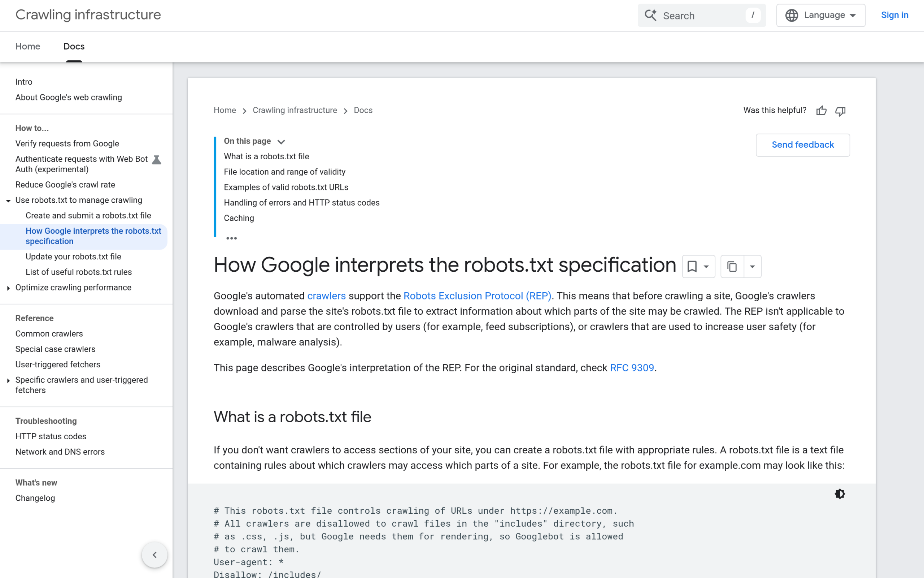This screenshot has height=578, width=924.
Task: Focus the Search input field
Action: [702, 15]
